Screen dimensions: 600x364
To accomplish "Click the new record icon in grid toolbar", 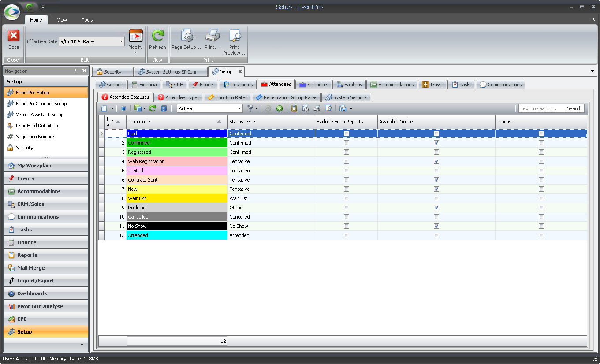I will click(104, 108).
